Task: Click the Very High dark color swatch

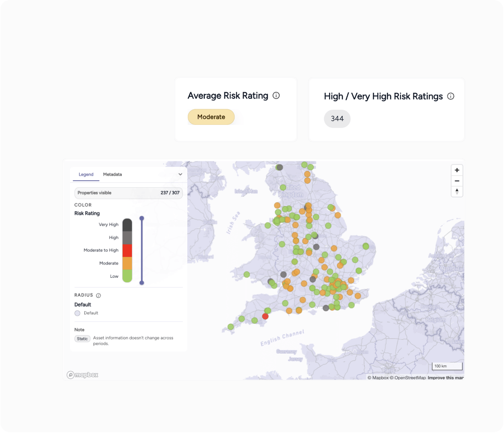Action: [127, 225]
